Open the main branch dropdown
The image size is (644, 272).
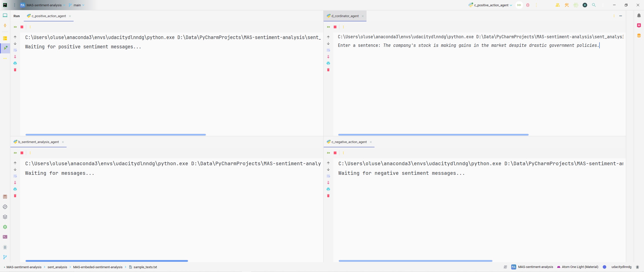tap(77, 5)
